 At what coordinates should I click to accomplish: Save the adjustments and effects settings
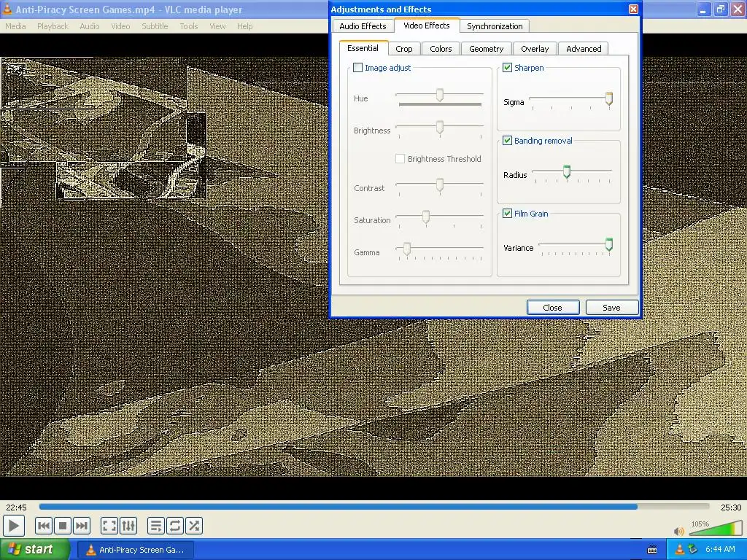(612, 307)
